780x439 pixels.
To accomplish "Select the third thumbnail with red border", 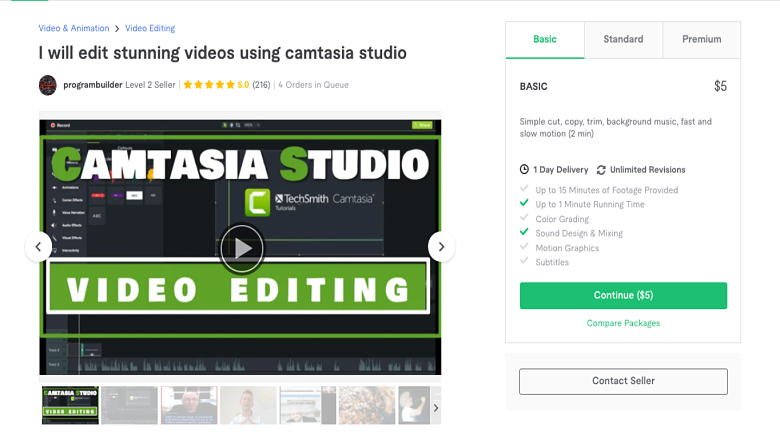I will 189,405.
